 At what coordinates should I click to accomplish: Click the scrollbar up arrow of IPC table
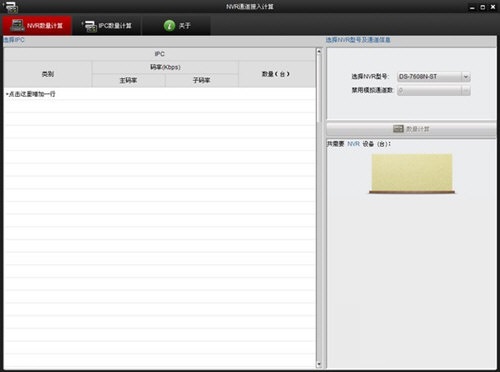[x=319, y=51]
